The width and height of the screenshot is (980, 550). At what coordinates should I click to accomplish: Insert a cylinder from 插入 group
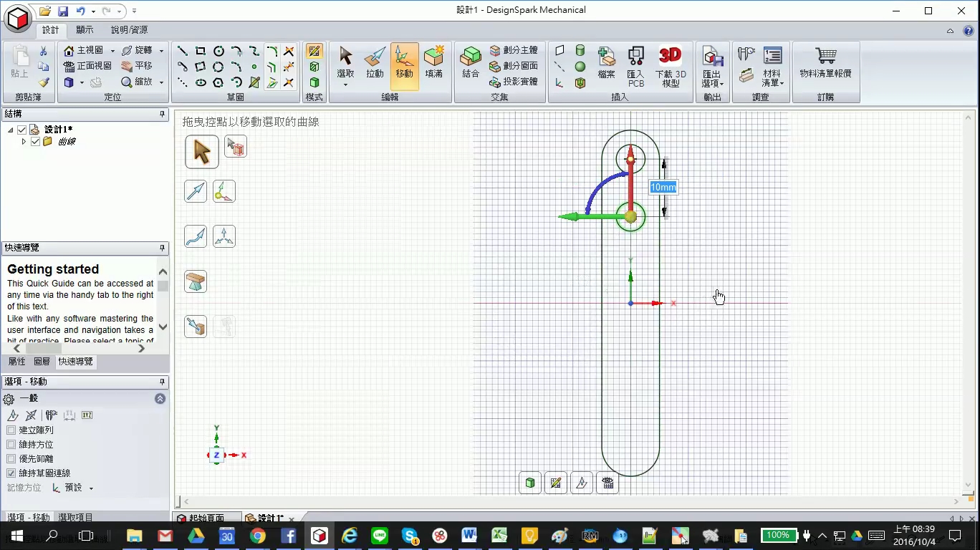coord(580,51)
